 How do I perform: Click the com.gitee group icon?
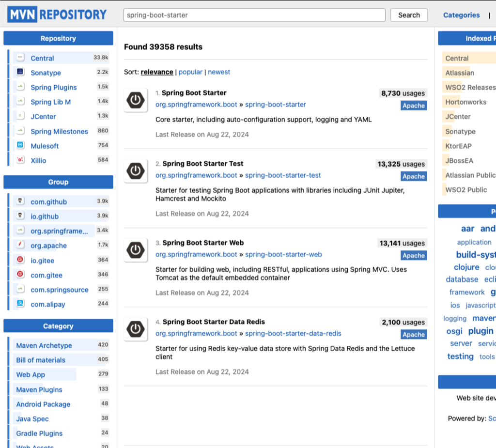(20, 274)
